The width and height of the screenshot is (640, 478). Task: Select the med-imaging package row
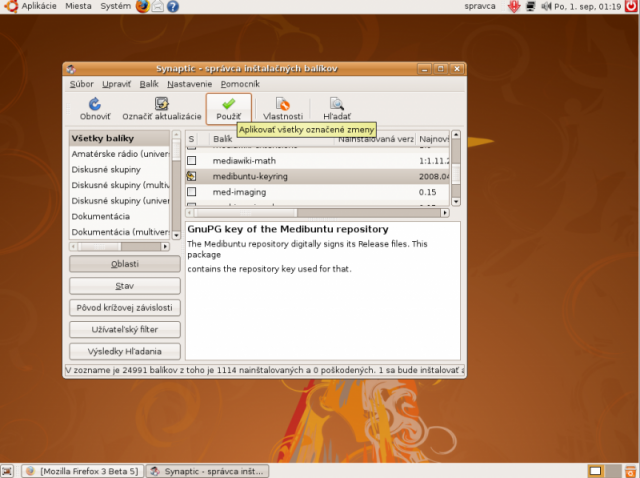click(x=318, y=192)
